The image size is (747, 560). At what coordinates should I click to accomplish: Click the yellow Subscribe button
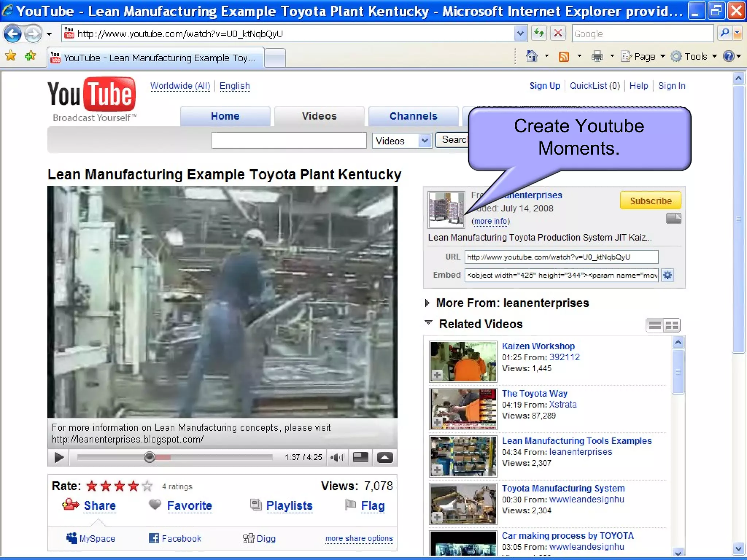point(651,201)
